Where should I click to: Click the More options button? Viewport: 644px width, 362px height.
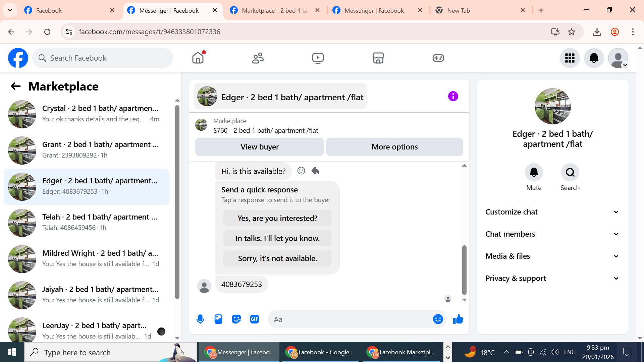[394, 147]
